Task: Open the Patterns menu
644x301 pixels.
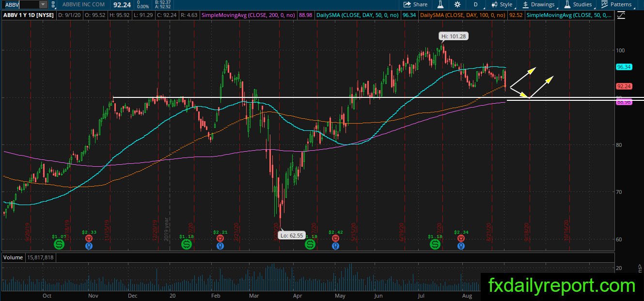Action: click(x=616, y=4)
